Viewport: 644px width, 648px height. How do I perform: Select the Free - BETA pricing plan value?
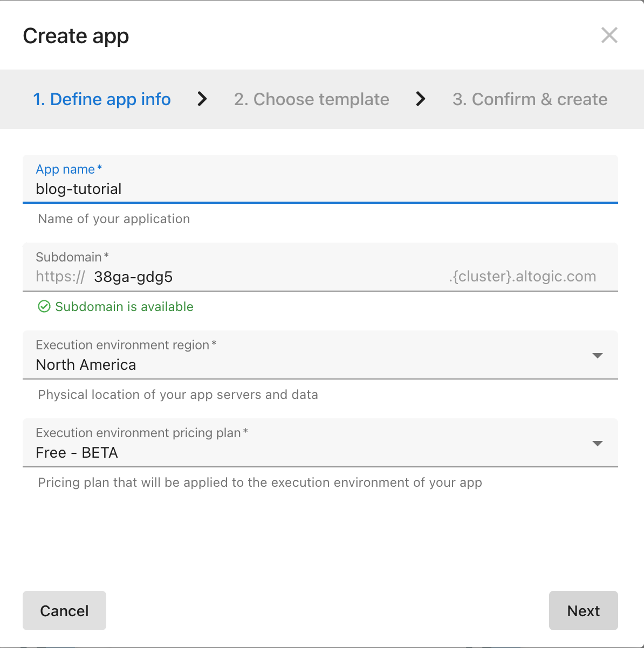pyautogui.click(x=77, y=452)
